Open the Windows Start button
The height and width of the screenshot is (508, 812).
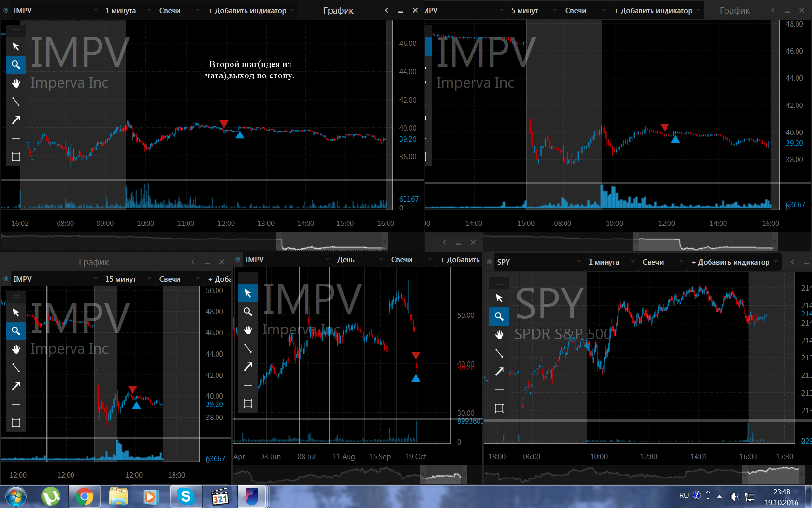click(15, 497)
